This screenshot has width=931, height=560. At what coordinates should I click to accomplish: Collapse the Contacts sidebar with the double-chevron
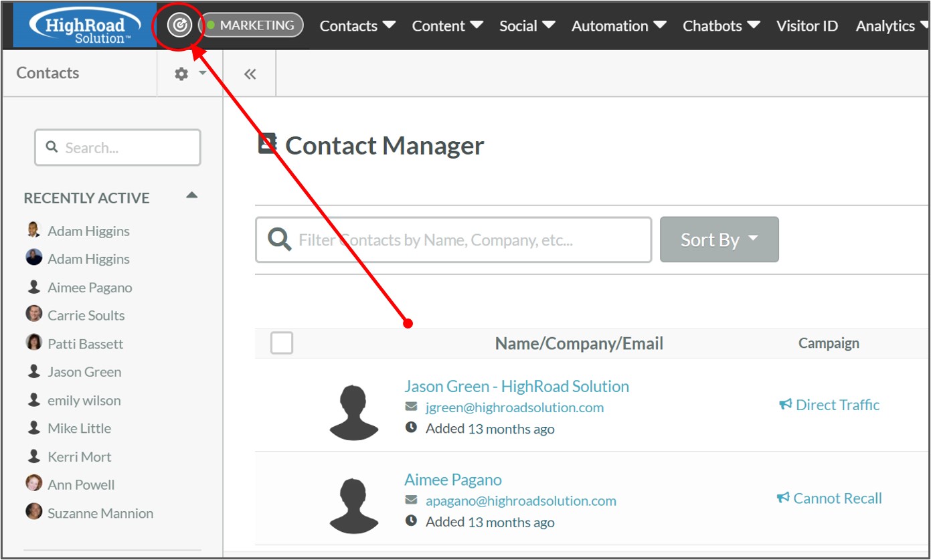pos(250,73)
